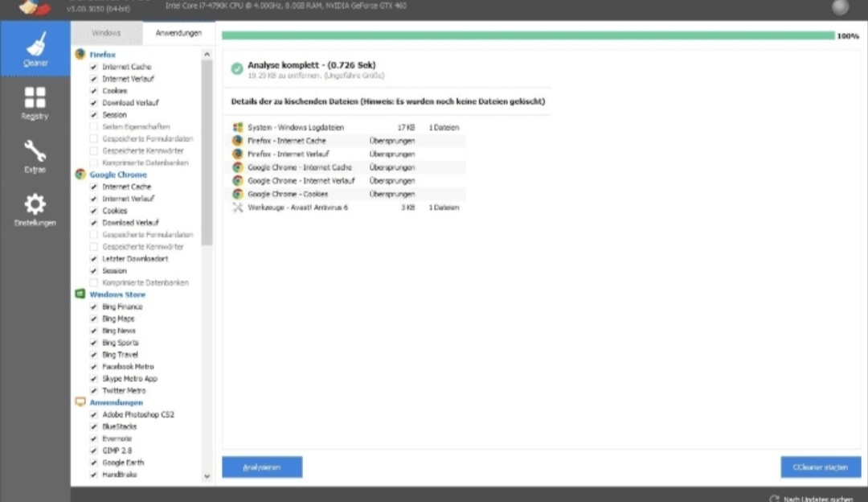Click the application list scrollbar thumb
The height and width of the screenshot is (502, 868).
(207, 152)
